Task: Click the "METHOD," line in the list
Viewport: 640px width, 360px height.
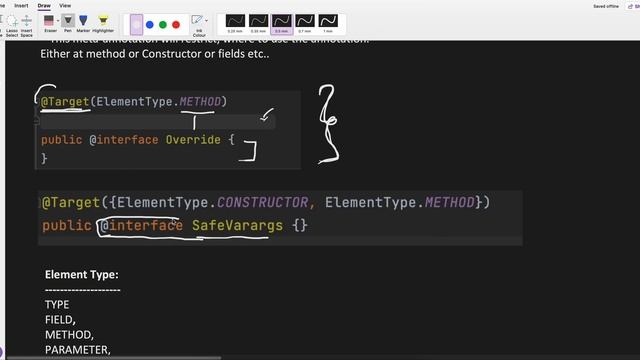Action: 69,335
